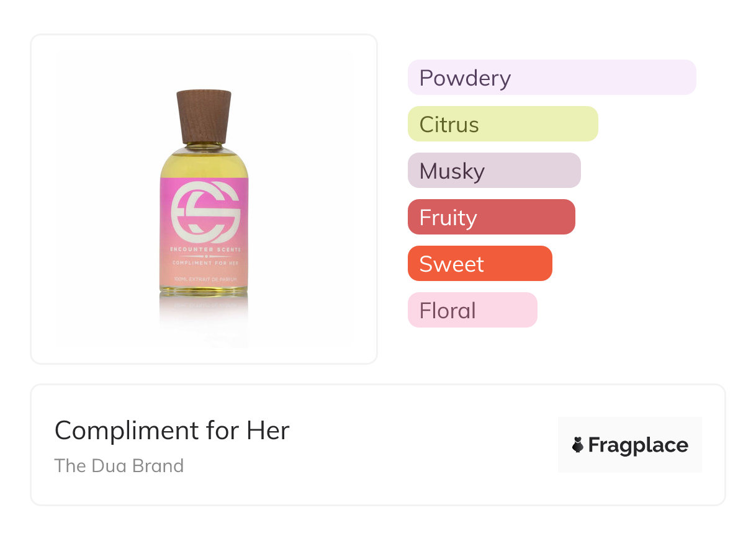Click the glass neck beneath the wooden cap
The height and width of the screenshot is (536, 756).
pos(204,147)
